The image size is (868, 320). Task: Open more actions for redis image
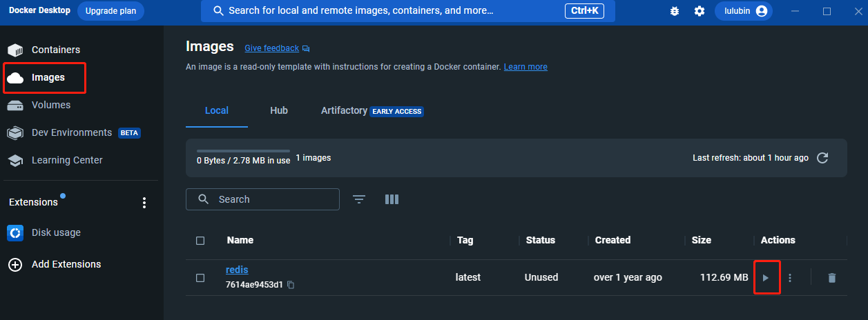pos(790,277)
